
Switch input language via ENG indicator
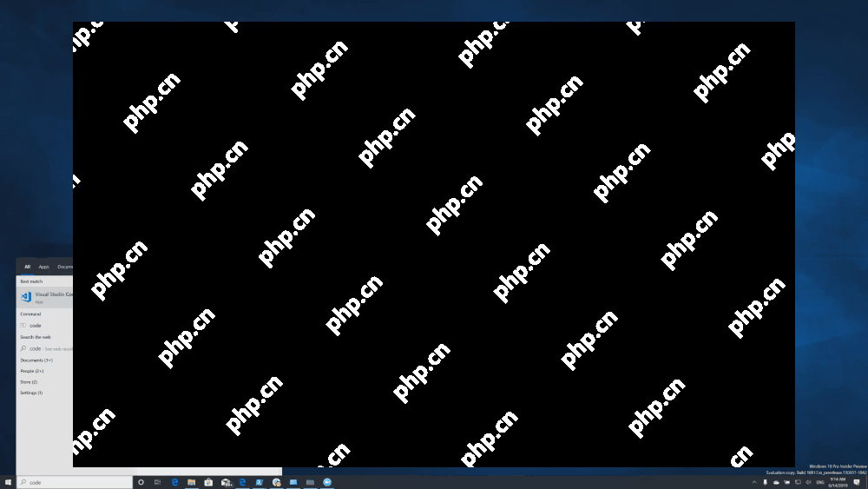(x=820, y=482)
